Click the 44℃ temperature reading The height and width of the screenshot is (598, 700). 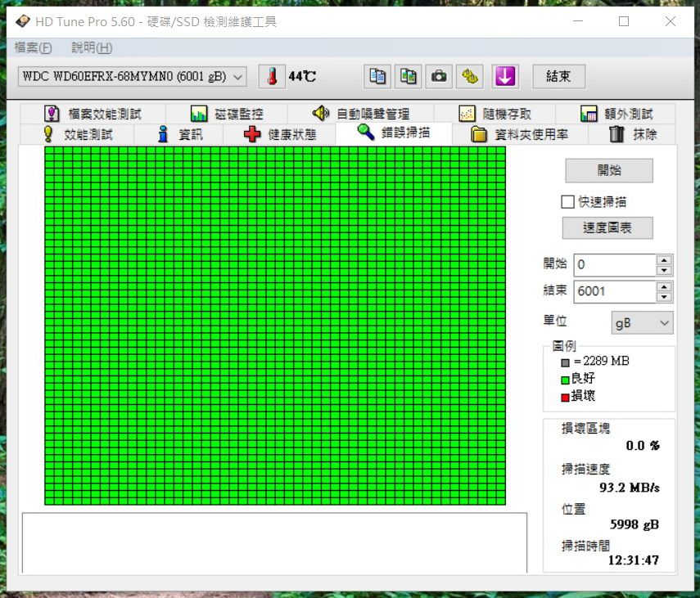(302, 77)
